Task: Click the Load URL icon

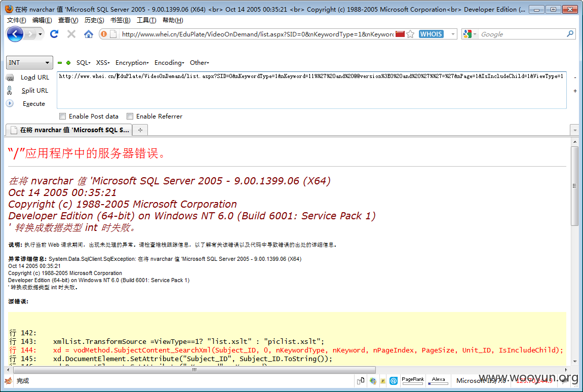Action: (x=10, y=77)
